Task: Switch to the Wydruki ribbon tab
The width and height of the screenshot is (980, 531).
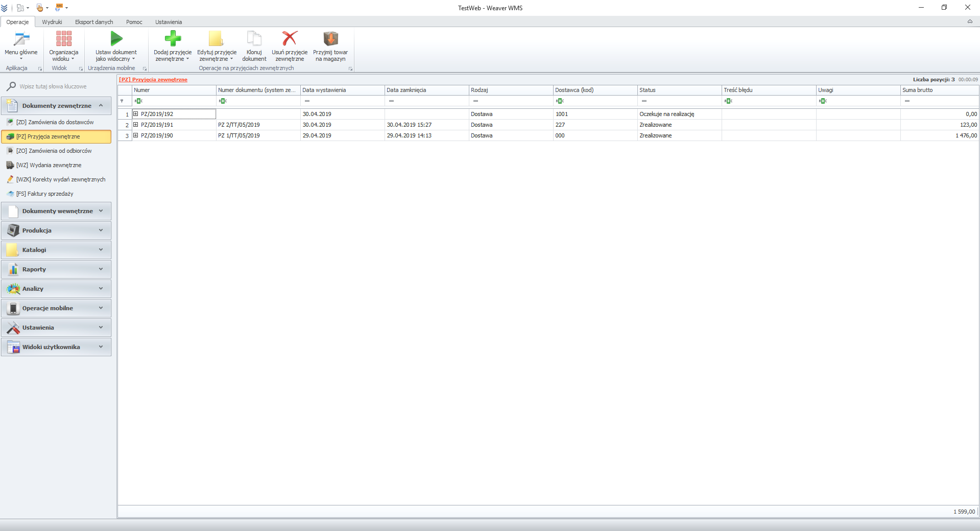Action: pyautogui.click(x=52, y=22)
